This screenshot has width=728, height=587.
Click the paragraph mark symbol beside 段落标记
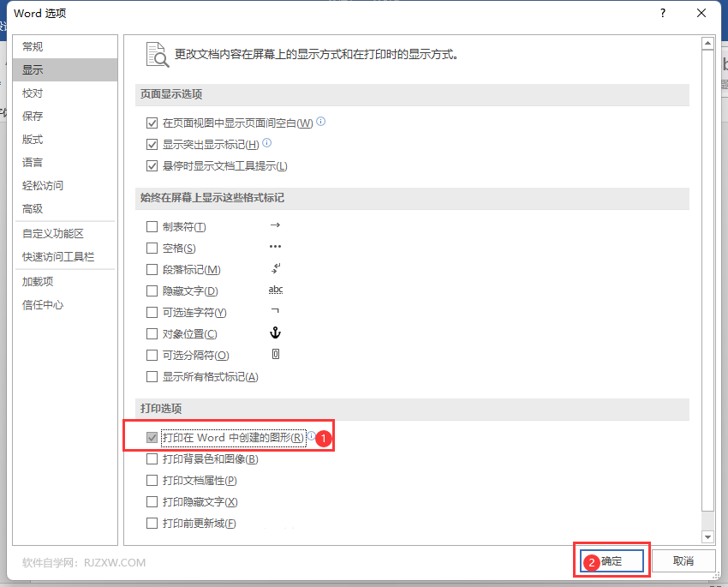point(276,269)
